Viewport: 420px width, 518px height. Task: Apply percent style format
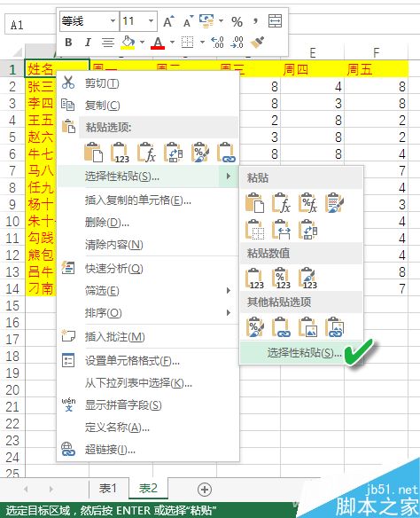pyautogui.click(x=237, y=22)
